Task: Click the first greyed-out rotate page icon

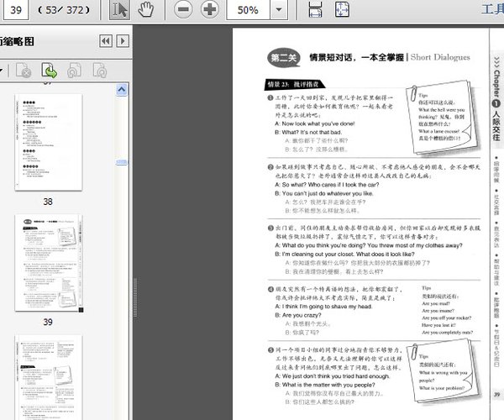Action: (x=74, y=71)
